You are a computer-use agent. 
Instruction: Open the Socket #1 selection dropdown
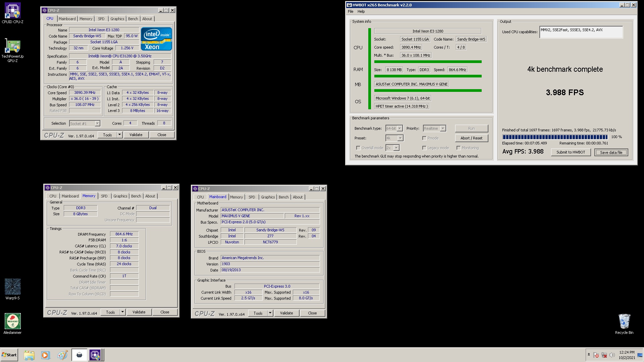point(85,124)
